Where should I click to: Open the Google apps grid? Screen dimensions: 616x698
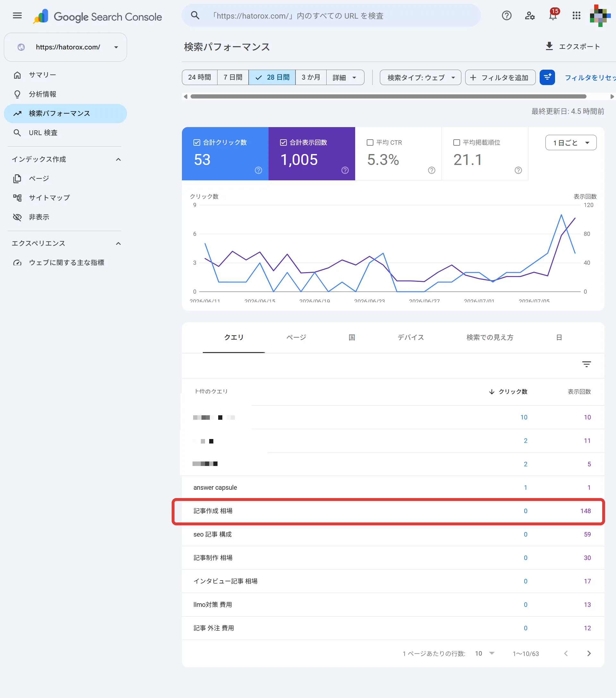tap(577, 16)
